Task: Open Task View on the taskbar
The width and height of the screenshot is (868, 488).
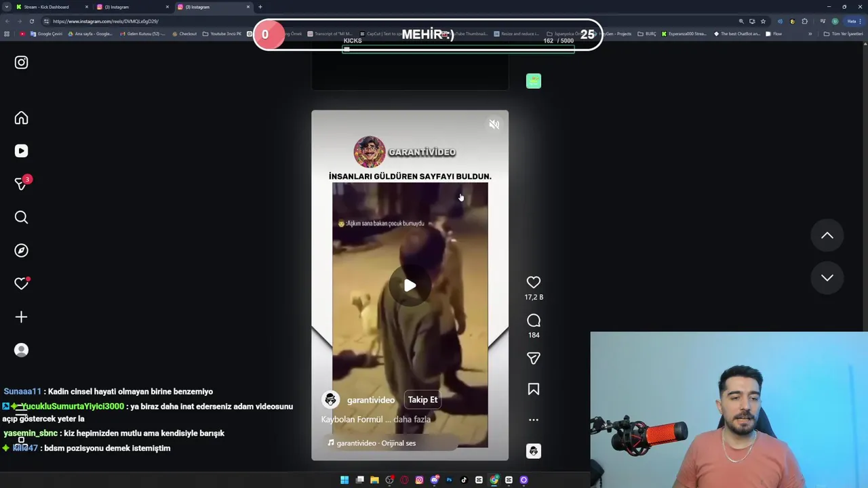Action: click(359, 480)
